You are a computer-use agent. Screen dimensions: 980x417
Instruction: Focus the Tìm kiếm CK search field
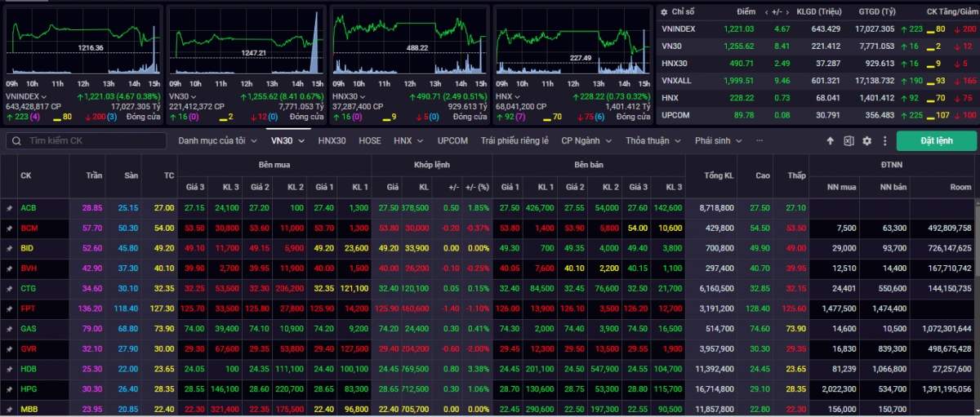[x=86, y=140]
